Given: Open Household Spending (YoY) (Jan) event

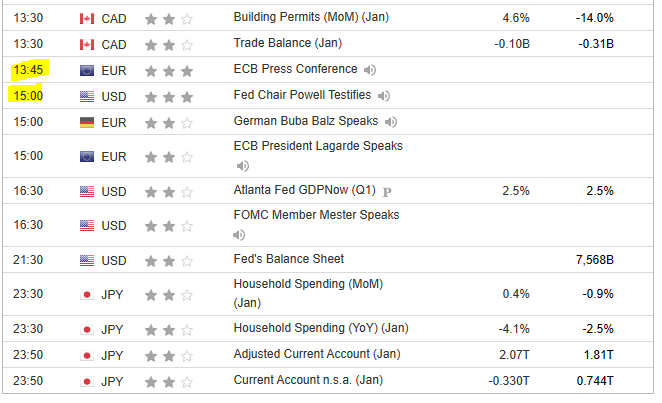Looking at the screenshot, I should point(321,329).
